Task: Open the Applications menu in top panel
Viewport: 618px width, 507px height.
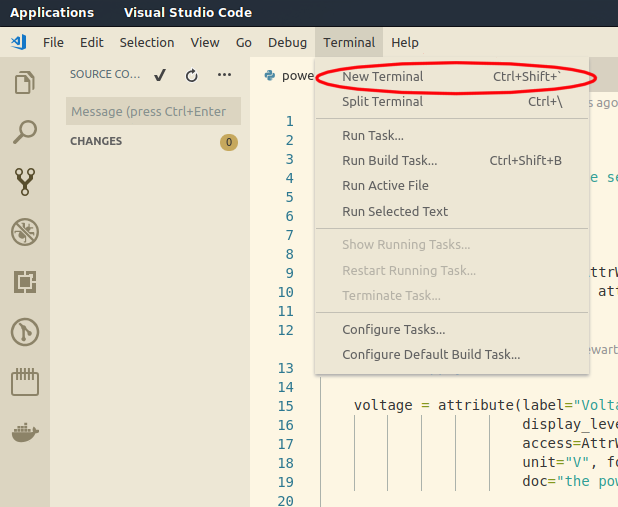Action: [x=52, y=13]
